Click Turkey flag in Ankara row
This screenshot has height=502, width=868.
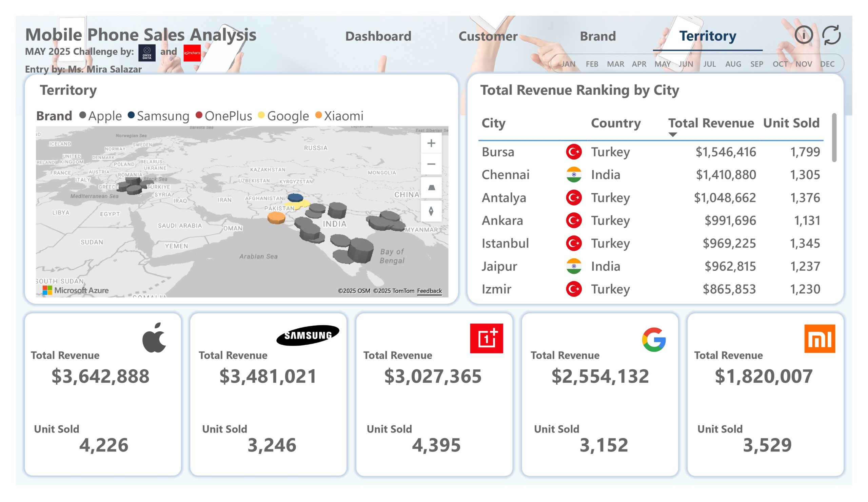[x=573, y=220]
